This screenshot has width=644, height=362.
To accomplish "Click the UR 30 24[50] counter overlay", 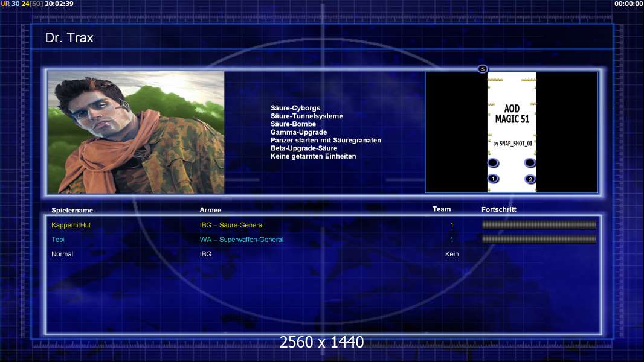I will pos(22,4).
